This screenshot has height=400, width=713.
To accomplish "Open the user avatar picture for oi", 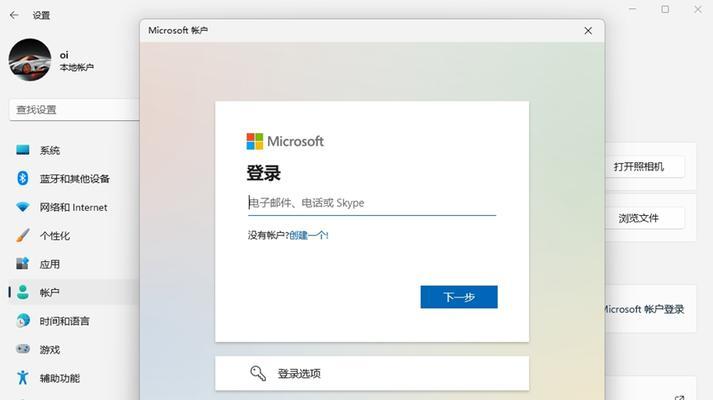I will pyautogui.click(x=30, y=60).
